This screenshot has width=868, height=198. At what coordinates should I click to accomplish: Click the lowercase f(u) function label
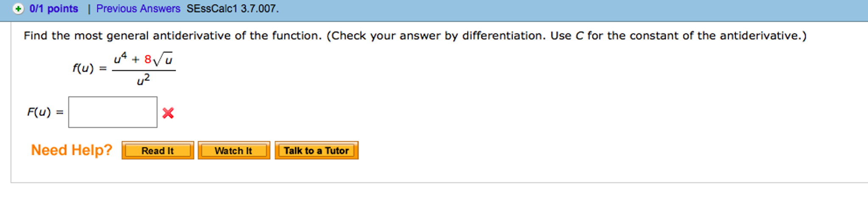point(83,68)
